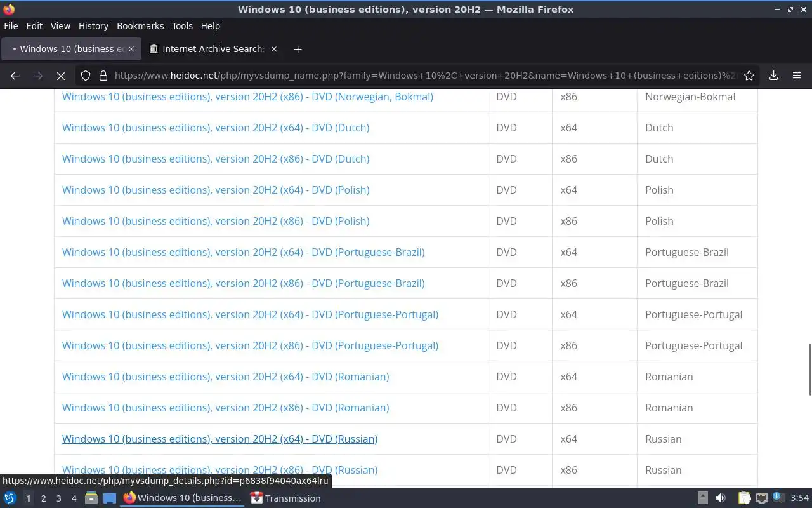Show site security padlock info
812x508 pixels.
tap(103, 76)
